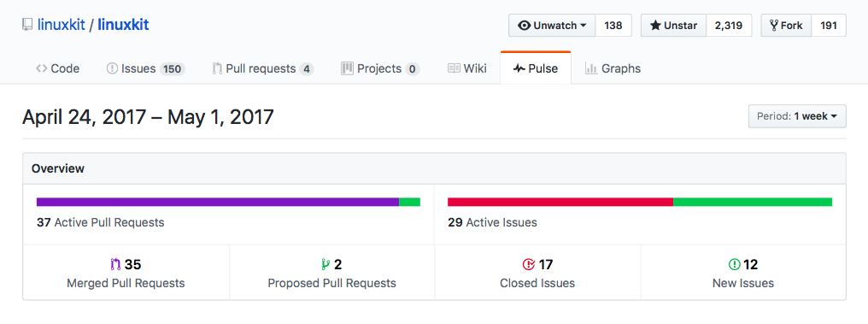Viewport: 868px width, 324px height.
Task: Switch to the Pull requests tab
Action: point(263,68)
